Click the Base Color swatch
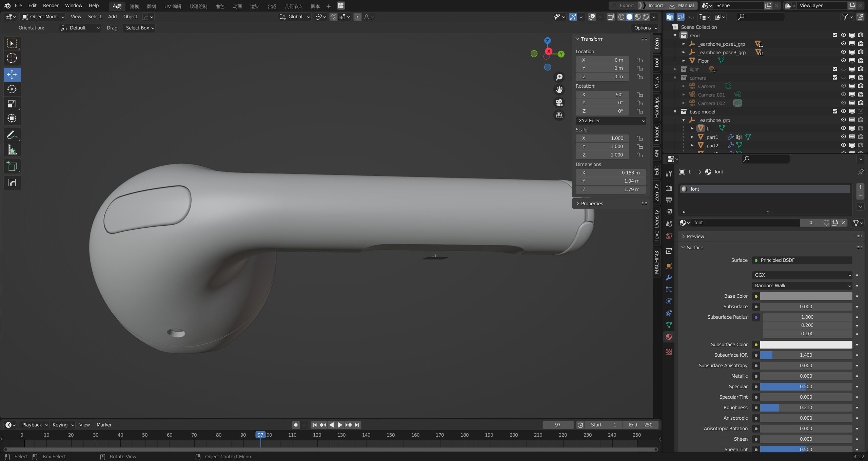Screen dimensions: 868x461 pyautogui.click(x=806, y=296)
